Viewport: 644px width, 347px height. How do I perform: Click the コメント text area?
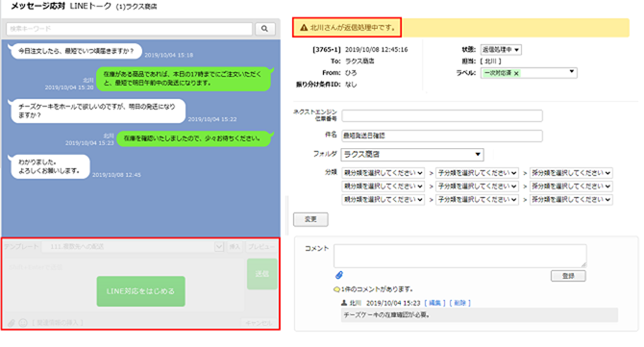[x=460, y=256]
